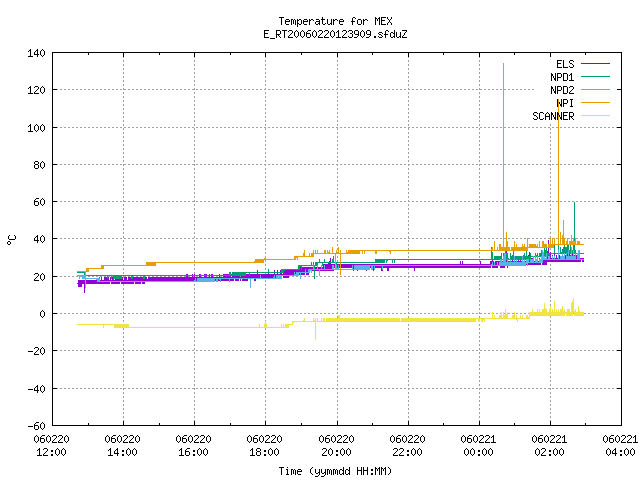The width and height of the screenshot is (640, 480).
Task: Click the y-axis value 100
Action: [x=37, y=128]
